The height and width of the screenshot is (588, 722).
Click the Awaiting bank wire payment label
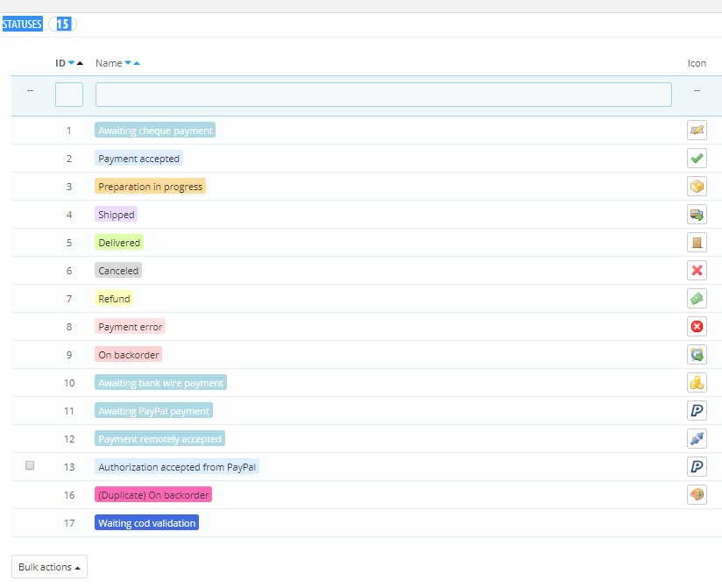[x=160, y=383]
